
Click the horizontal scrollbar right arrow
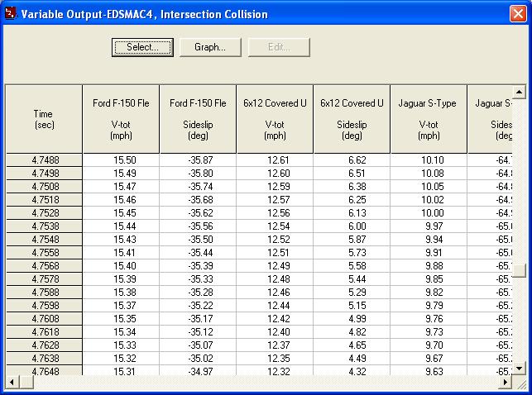505,382
